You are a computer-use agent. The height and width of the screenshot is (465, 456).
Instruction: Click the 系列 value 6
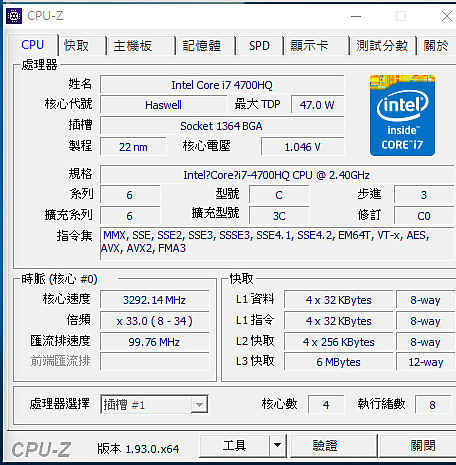[x=130, y=195]
